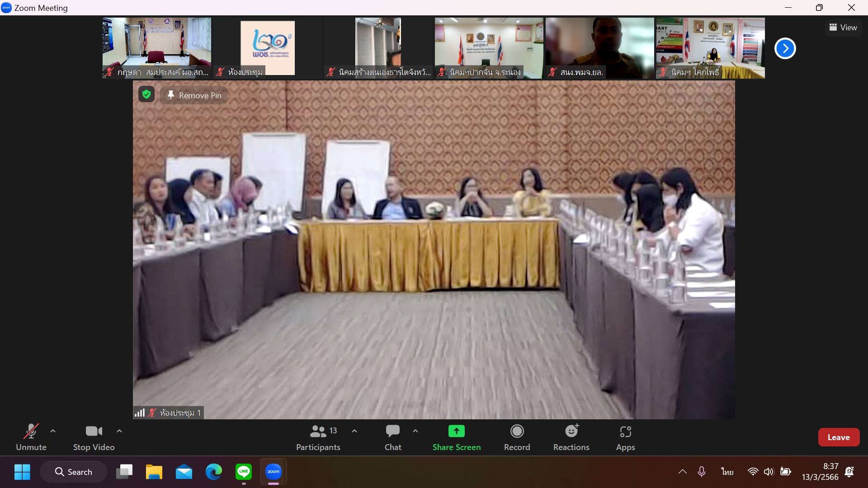Expand the arrow next to Participants

[x=354, y=431]
